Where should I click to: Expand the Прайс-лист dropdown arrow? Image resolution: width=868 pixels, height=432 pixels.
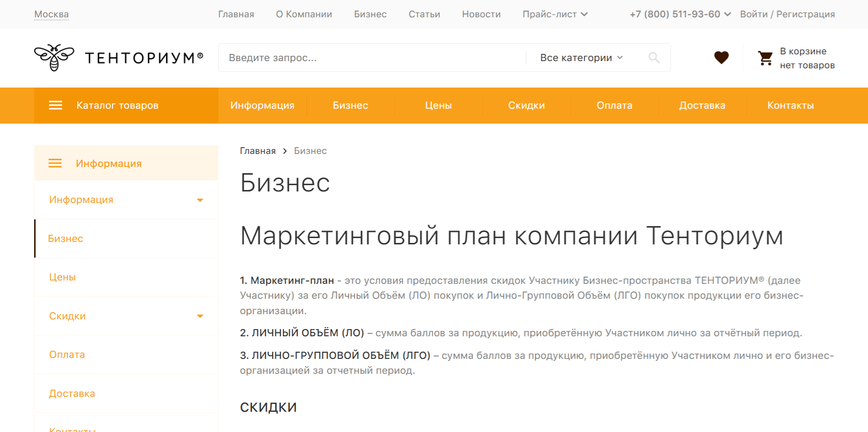coord(584,14)
